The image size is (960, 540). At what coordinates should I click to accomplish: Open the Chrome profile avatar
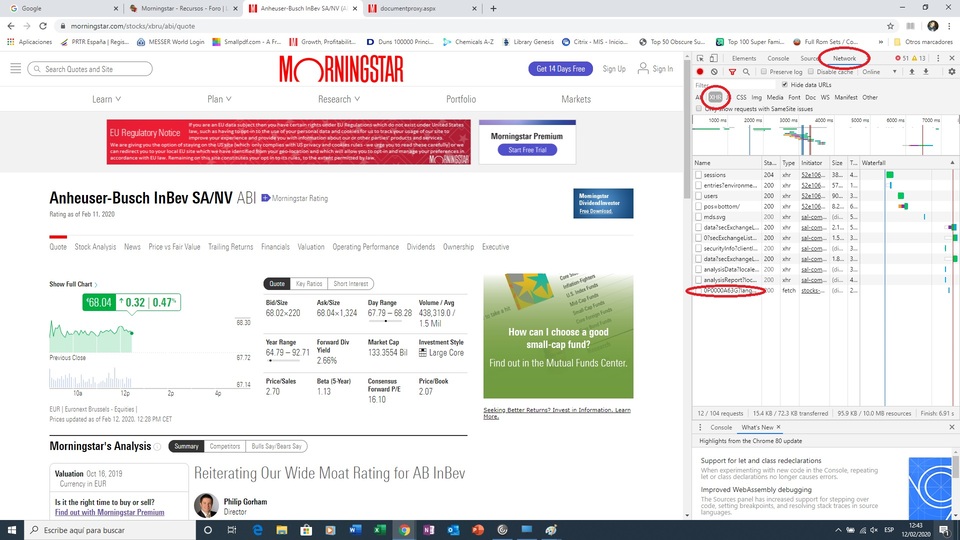point(932,26)
